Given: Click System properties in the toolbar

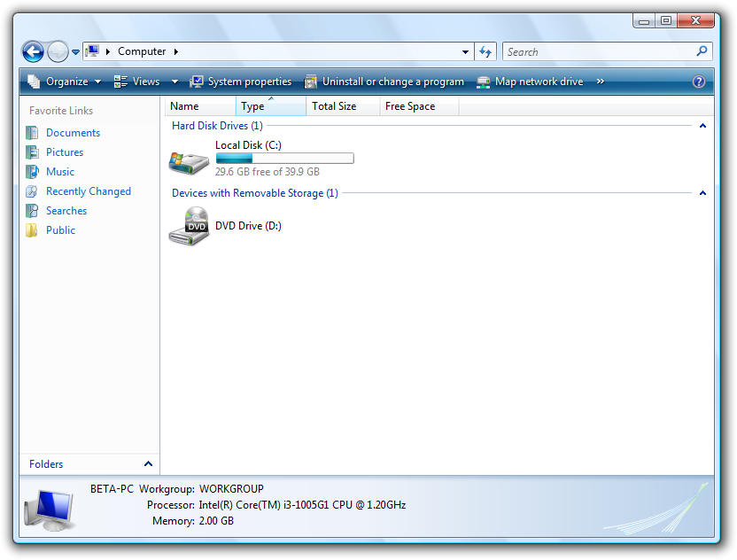Looking at the screenshot, I should click(241, 82).
